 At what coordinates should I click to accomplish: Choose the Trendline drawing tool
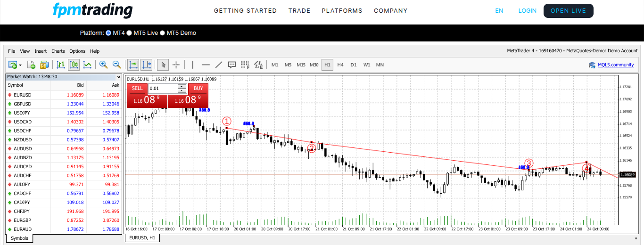[219, 65]
